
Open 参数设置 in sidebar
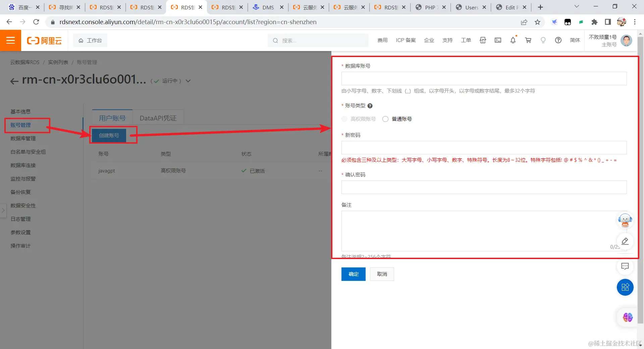tap(20, 233)
